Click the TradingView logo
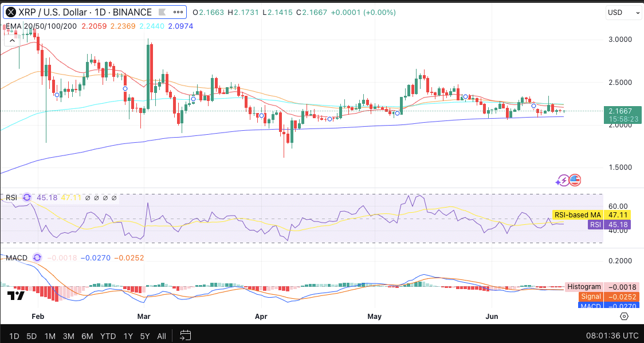The width and height of the screenshot is (644, 343). (15, 296)
